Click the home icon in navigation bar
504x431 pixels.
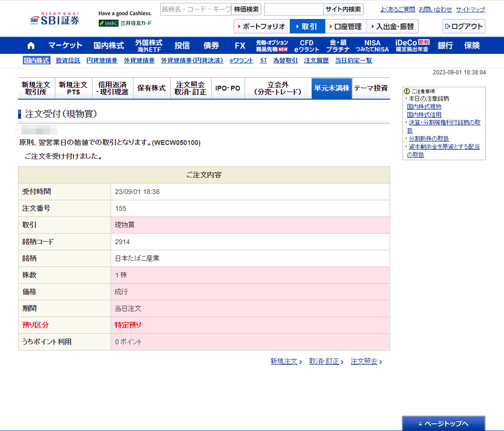(x=31, y=46)
